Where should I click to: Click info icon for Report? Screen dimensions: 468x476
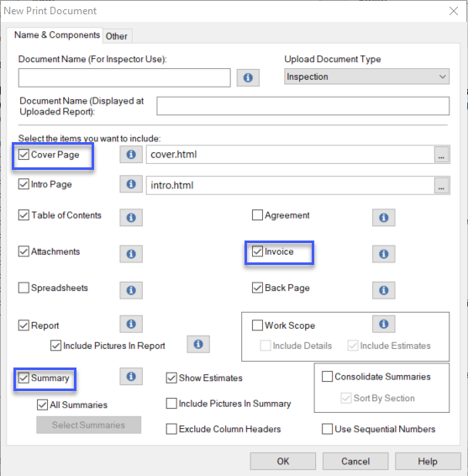(x=131, y=325)
